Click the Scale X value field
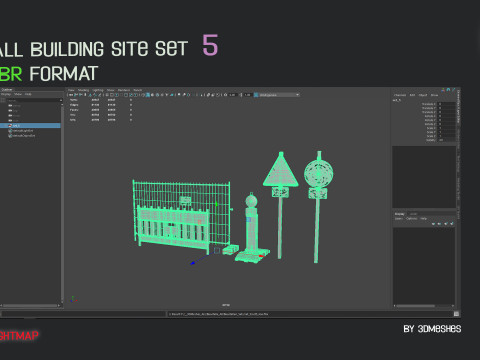 [447, 128]
